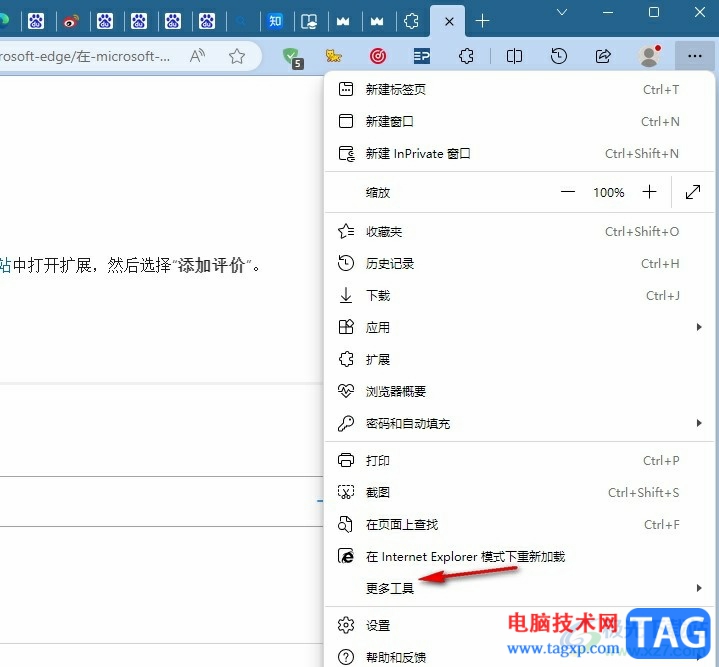
Task: Expand the 更多工具 submenu
Action: point(519,588)
